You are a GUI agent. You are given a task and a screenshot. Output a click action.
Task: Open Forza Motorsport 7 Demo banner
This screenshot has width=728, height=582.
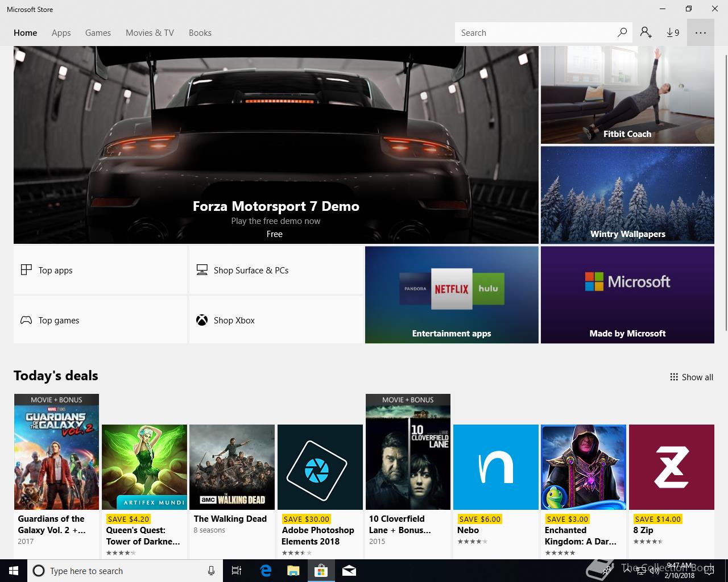(276, 145)
